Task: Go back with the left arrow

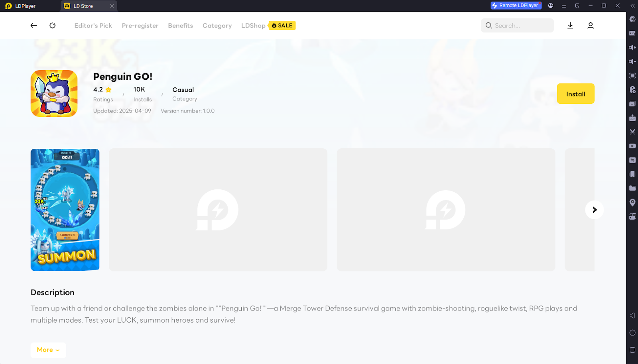Action: (33, 26)
